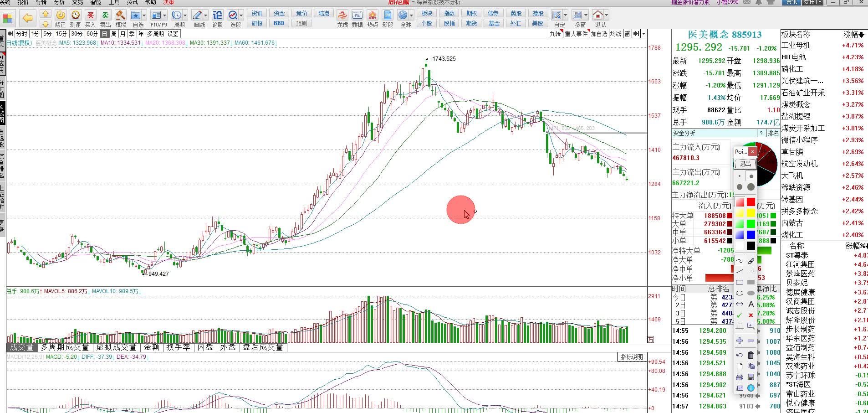
Task: Select the freehand curve drawing tool
Action: tap(740, 260)
